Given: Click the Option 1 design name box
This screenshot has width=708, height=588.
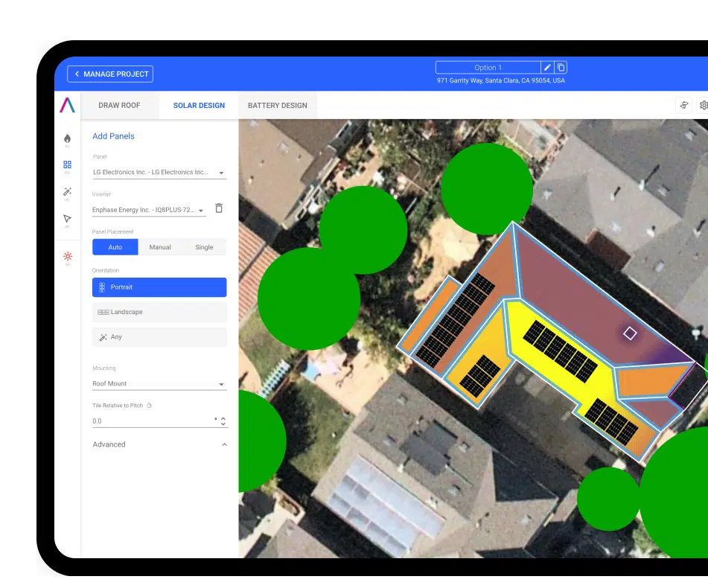Looking at the screenshot, I should pyautogui.click(x=488, y=67).
